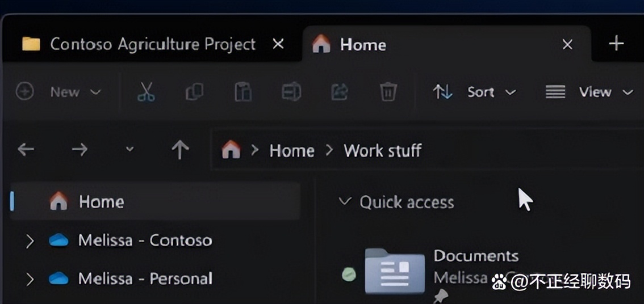
Task: Open the View layout dropdown
Action: click(589, 92)
